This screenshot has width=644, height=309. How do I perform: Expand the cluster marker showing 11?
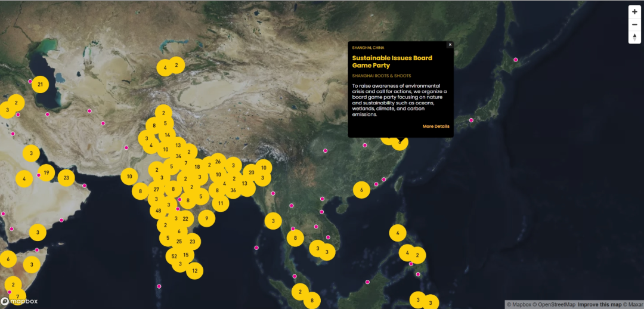(x=221, y=203)
